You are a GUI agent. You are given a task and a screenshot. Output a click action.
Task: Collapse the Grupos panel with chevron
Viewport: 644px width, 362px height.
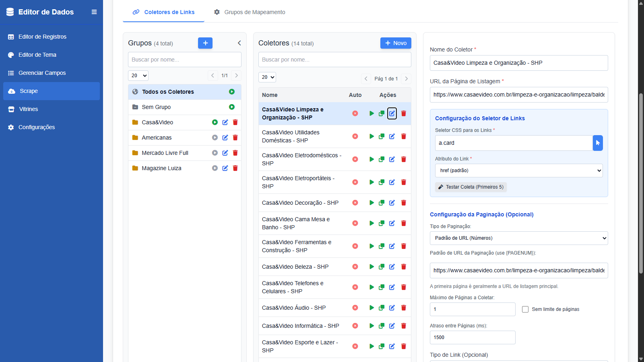point(239,43)
